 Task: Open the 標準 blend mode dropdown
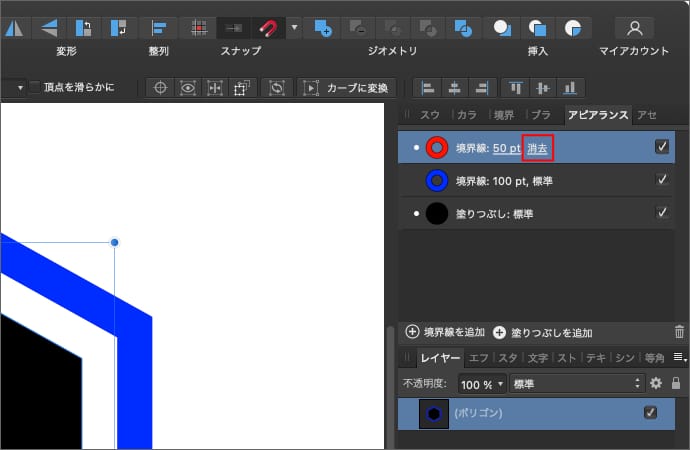[x=577, y=383]
